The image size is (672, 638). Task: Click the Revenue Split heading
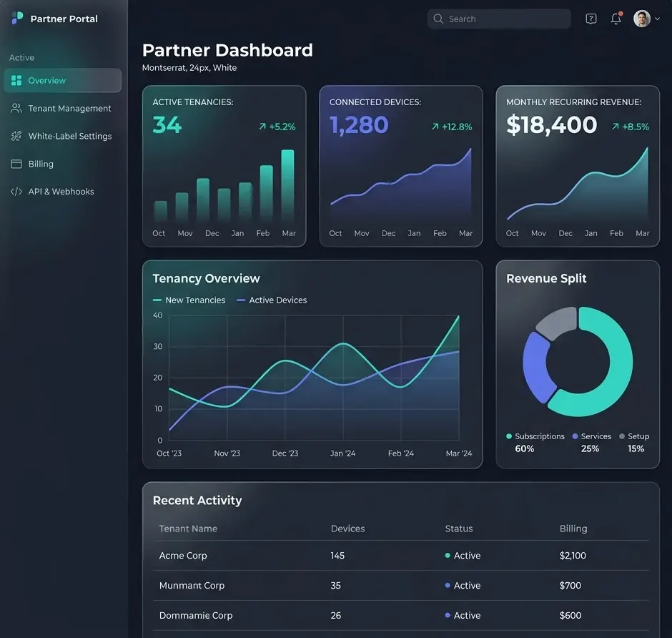(x=546, y=278)
